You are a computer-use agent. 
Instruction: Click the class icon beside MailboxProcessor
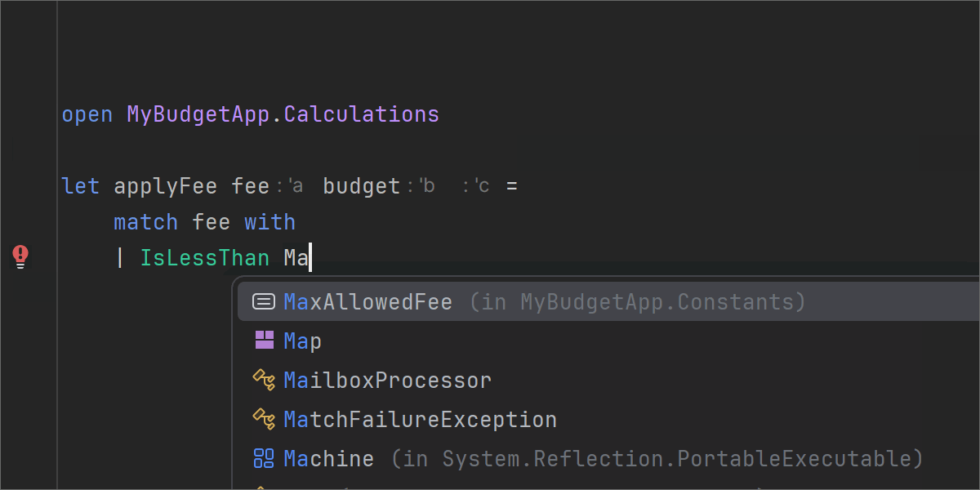click(x=264, y=380)
